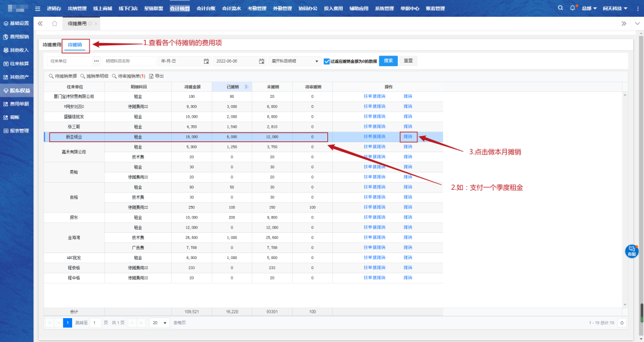The image size is (644, 342).
Task: Open the 客服 customer service bubble
Action: click(x=631, y=251)
